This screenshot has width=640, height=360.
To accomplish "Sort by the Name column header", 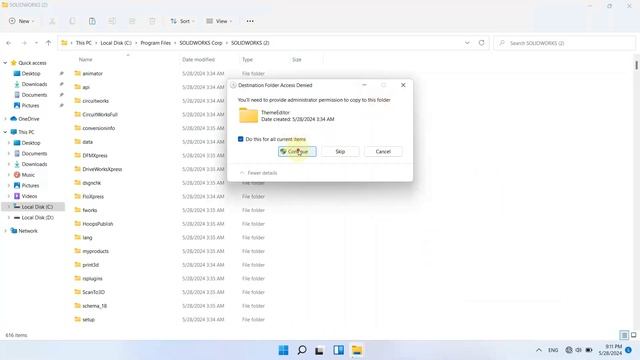I will tap(85, 60).
